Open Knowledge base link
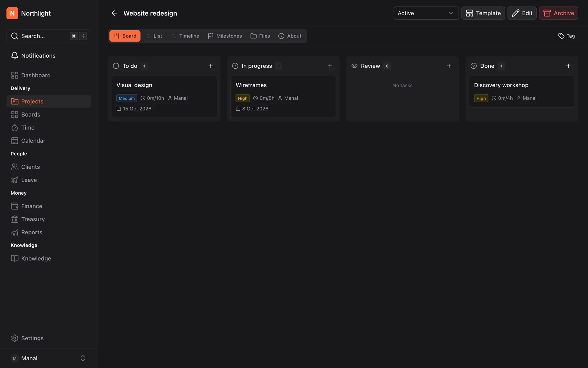Viewport: 588px width, 368px height. (49, 258)
